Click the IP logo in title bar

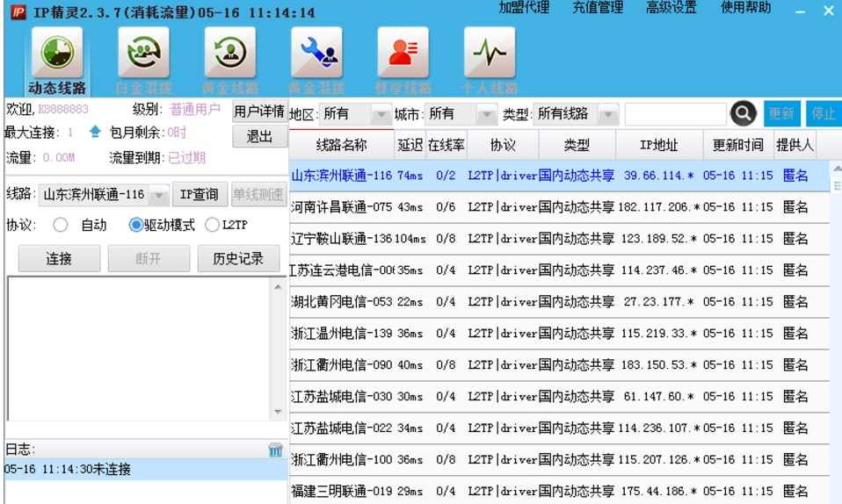click(x=18, y=11)
